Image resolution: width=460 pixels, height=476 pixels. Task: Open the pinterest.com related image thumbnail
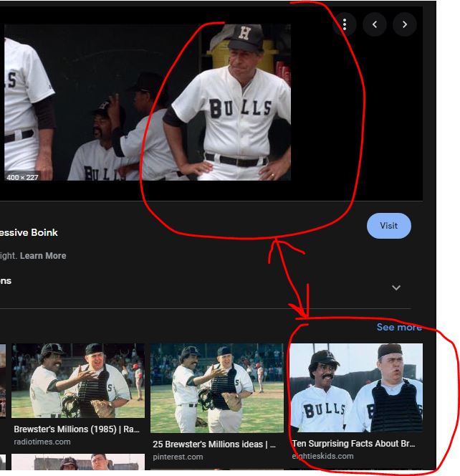(x=217, y=388)
